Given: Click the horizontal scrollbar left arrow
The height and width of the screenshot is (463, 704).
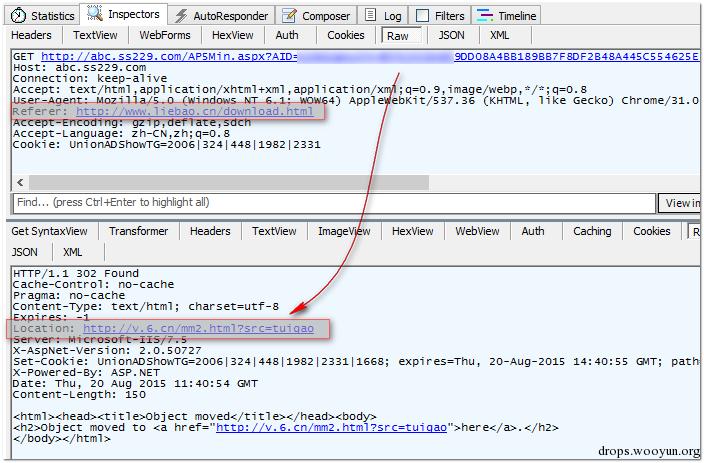Looking at the screenshot, I should (20, 182).
